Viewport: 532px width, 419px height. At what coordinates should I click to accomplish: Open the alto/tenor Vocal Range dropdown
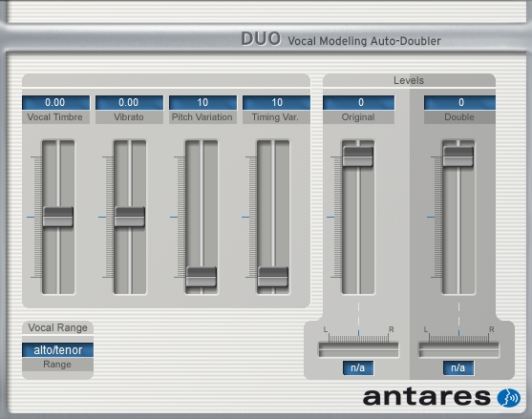point(57,350)
